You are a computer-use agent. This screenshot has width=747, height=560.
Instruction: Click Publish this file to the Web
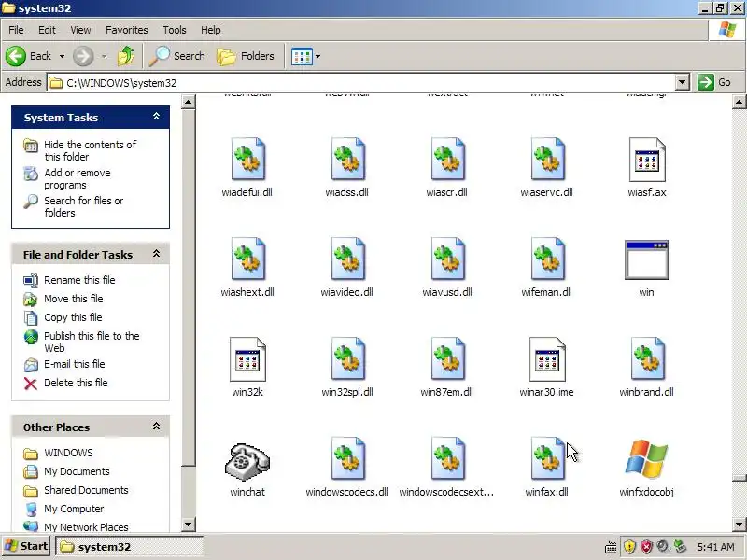(92, 342)
